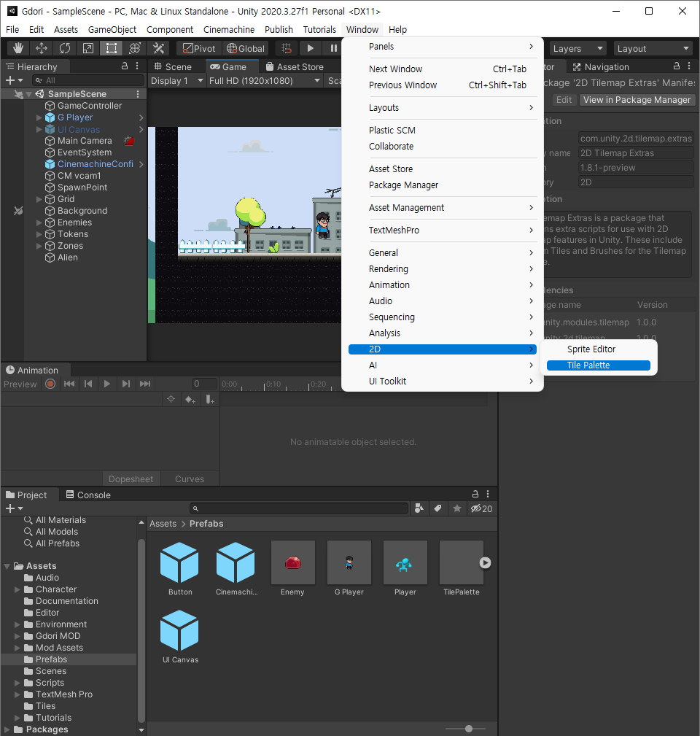This screenshot has height=736, width=700.
Task: Select the Hand tool
Action: 18,48
